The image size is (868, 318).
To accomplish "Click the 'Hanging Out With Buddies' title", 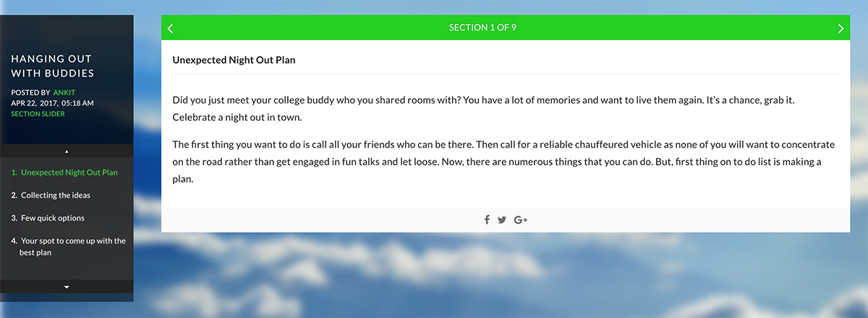I will coord(53,66).
